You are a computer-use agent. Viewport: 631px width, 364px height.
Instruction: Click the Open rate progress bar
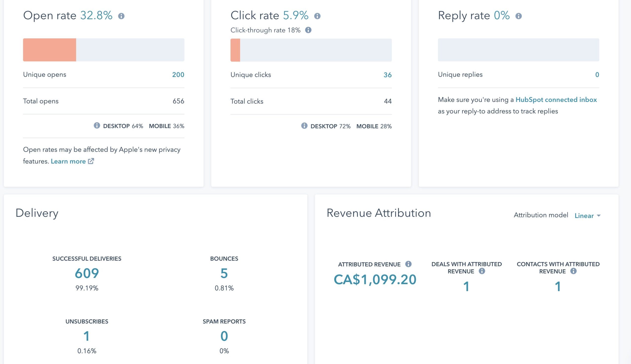(x=104, y=50)
